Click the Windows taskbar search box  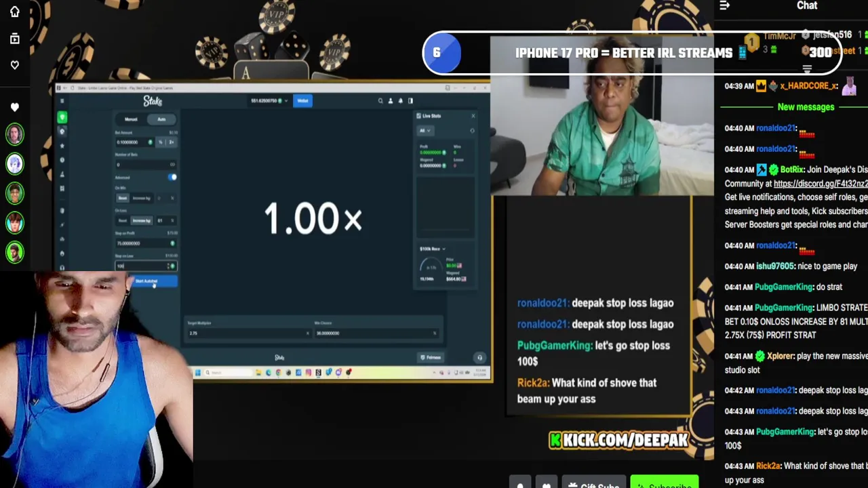pyautogui.click(x=227, y=372)
